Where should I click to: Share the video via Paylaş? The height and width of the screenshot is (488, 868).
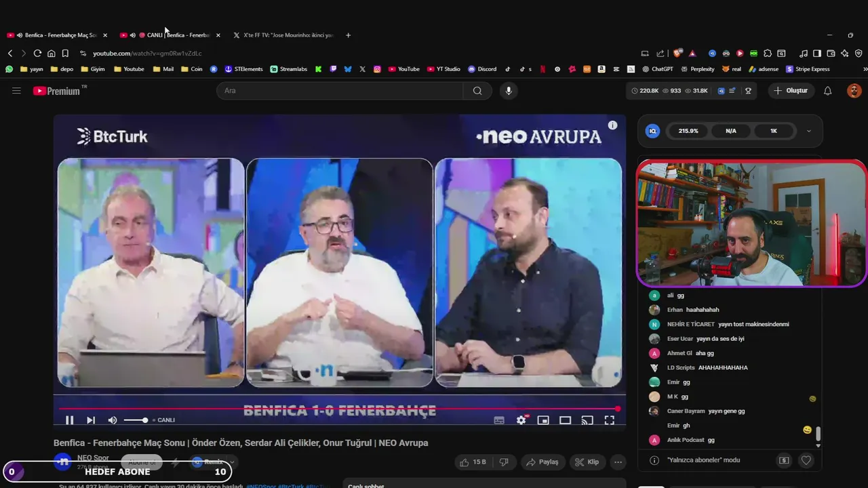[542, 462]
